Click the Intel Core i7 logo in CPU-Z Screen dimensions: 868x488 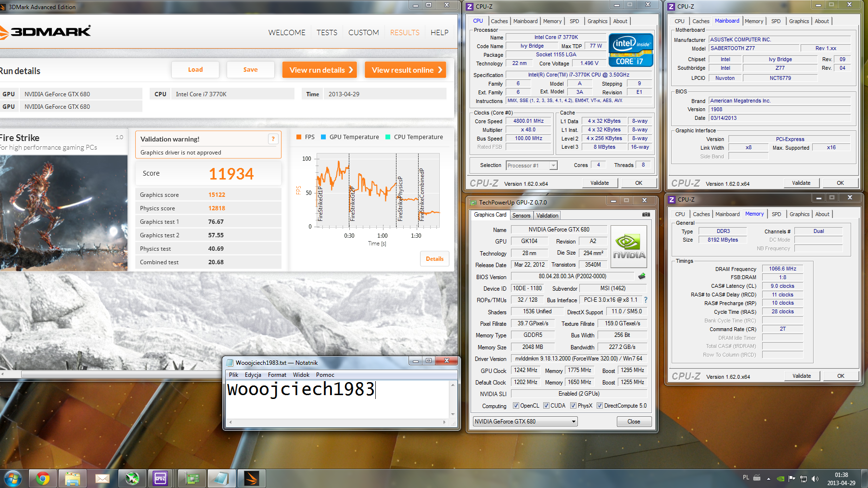(631, 50)
